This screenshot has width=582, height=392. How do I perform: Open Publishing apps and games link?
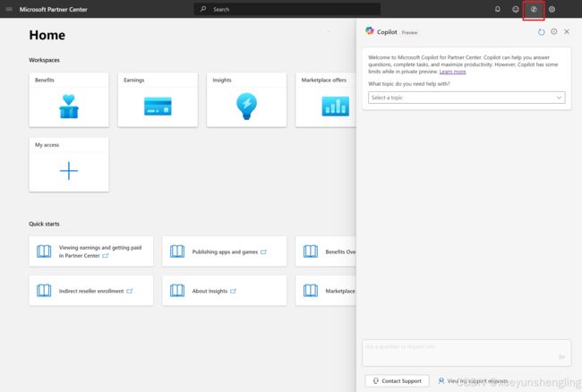(x=225, y=251)
